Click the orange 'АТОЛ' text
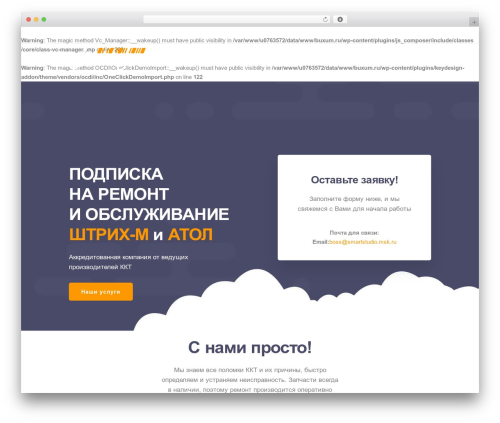 190,234
